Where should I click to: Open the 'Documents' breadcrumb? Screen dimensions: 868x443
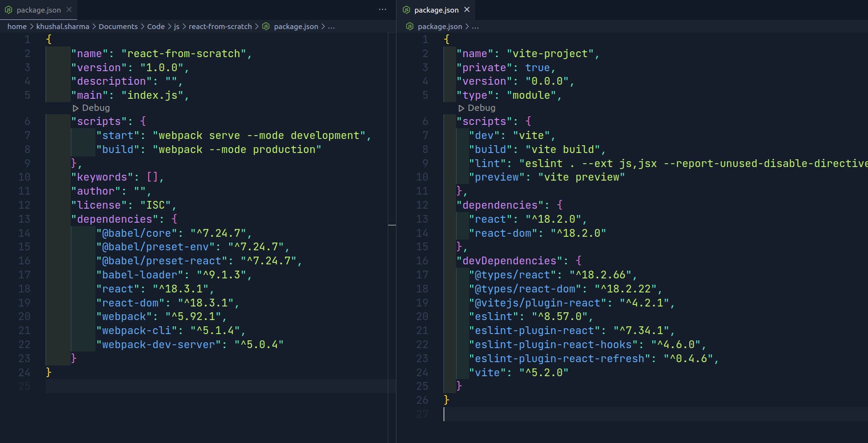coord(118,27)
